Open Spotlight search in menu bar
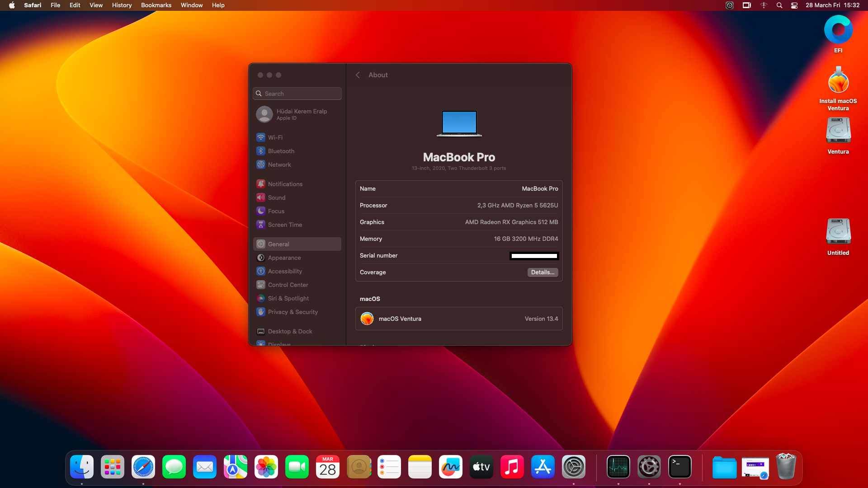This screenshot has height=488, width=868. (779, 5)
